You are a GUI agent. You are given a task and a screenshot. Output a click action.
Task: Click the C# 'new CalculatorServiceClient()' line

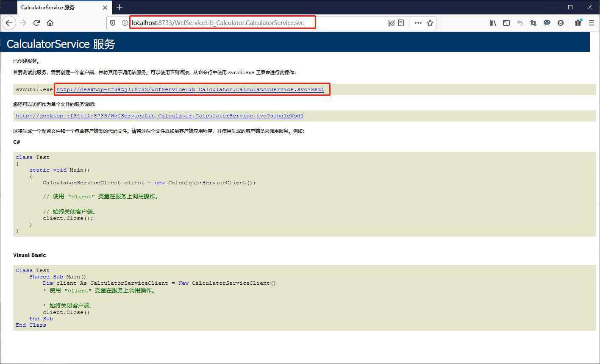[x=150, y=183]
